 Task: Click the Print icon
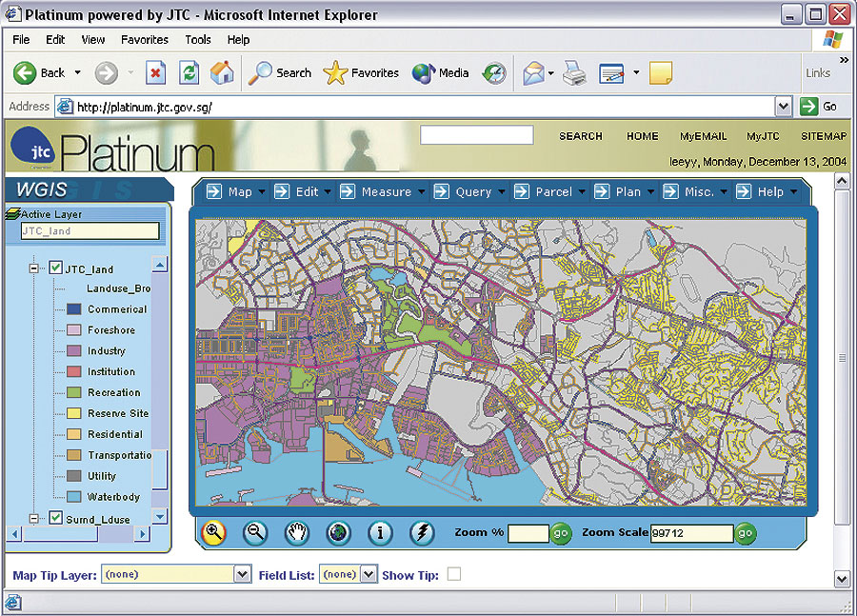pos(574,72)
